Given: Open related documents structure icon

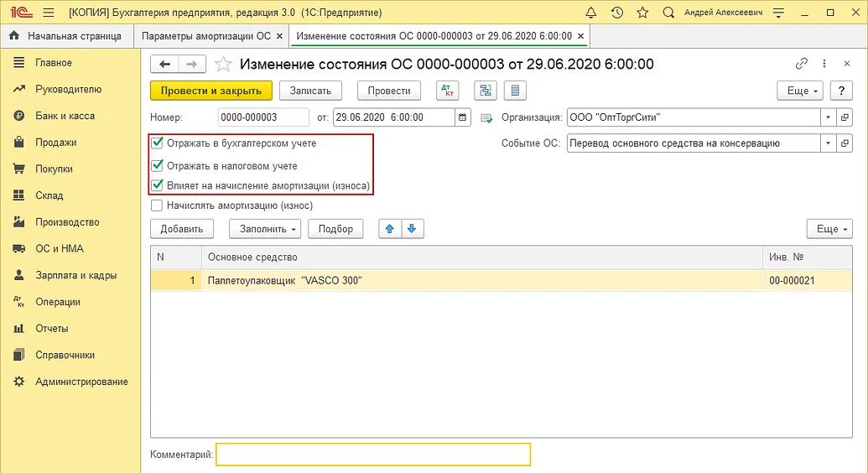Looking at the screenshot, I should [486, 91].
